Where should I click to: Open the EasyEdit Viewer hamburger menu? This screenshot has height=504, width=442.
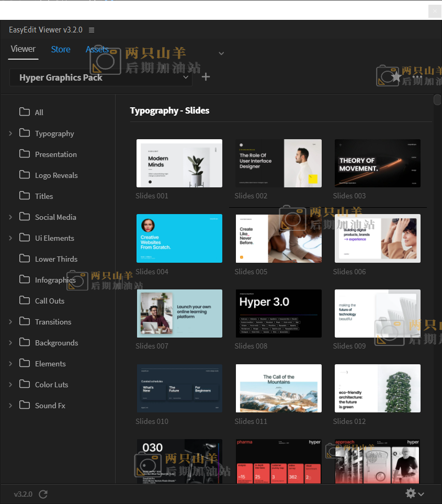tap(92, 30)
